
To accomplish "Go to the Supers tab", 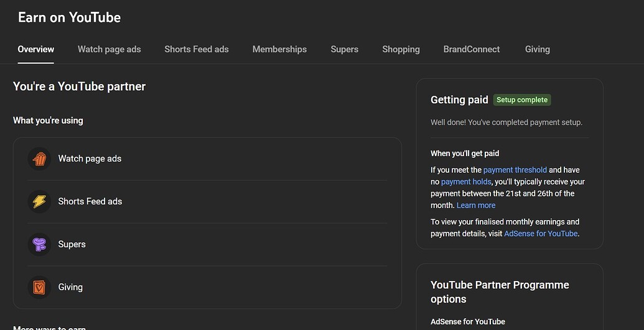I will 344,49.
